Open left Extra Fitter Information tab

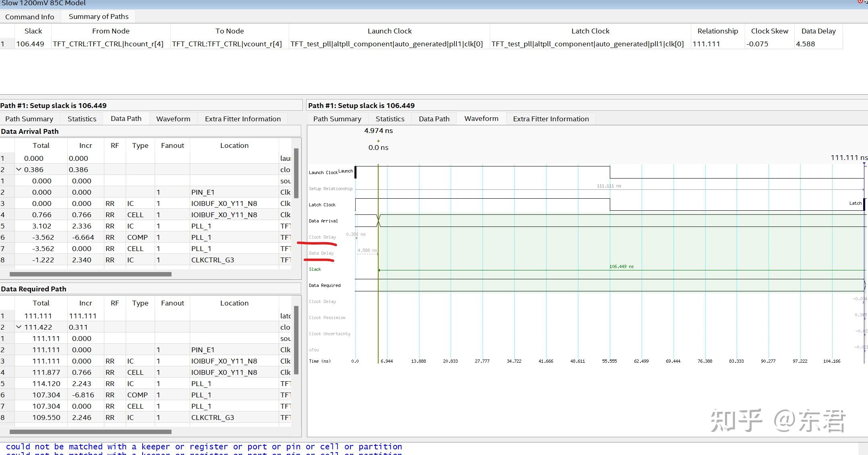click(x=242, y=119)
